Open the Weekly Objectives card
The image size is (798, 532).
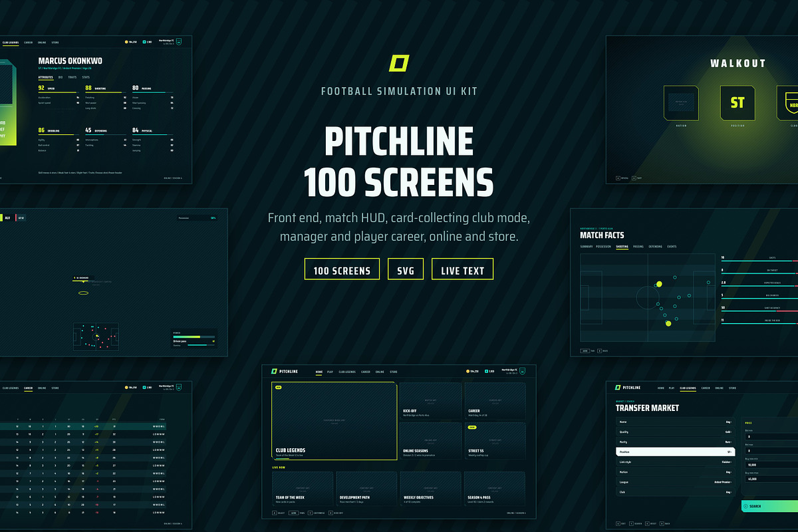430,489
